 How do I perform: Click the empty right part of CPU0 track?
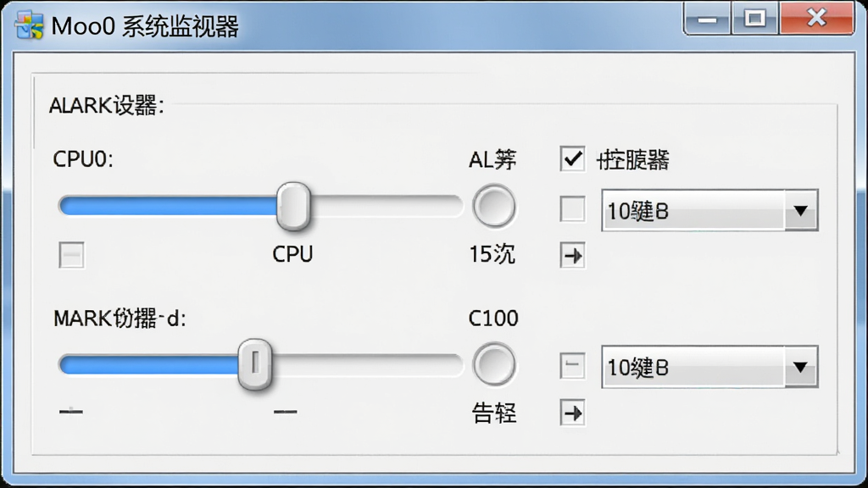click(x=386, y=206)
